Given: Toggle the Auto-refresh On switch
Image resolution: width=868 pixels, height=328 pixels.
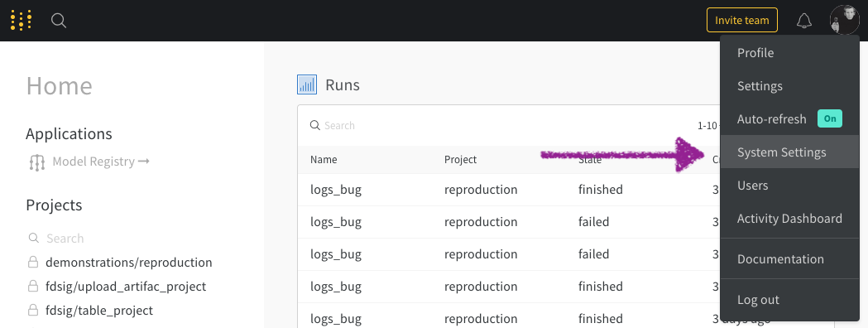Looking at the screenshot, I should pos(830,118).
